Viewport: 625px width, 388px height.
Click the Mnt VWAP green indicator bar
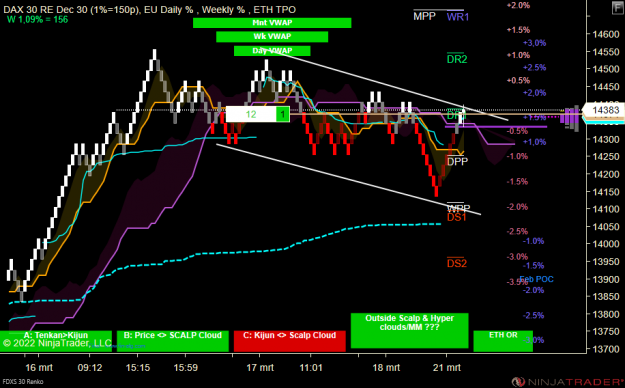click(x=272, y=23)
